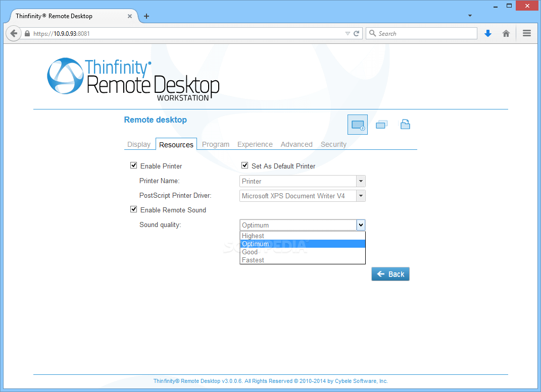Toggle the Enable Printer checkbox
This screenshot has width=541, height=392.
tap(133, 165)
